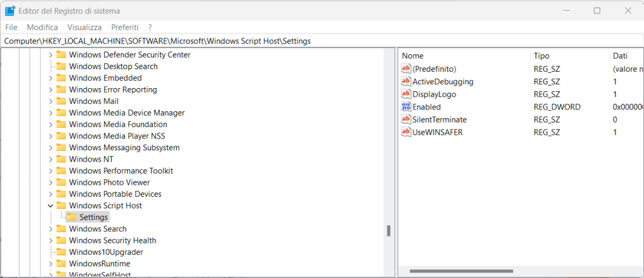Click the Registry Editor app icon in title bar
Screen dimensions: 644x278
(x=10, y=11)
